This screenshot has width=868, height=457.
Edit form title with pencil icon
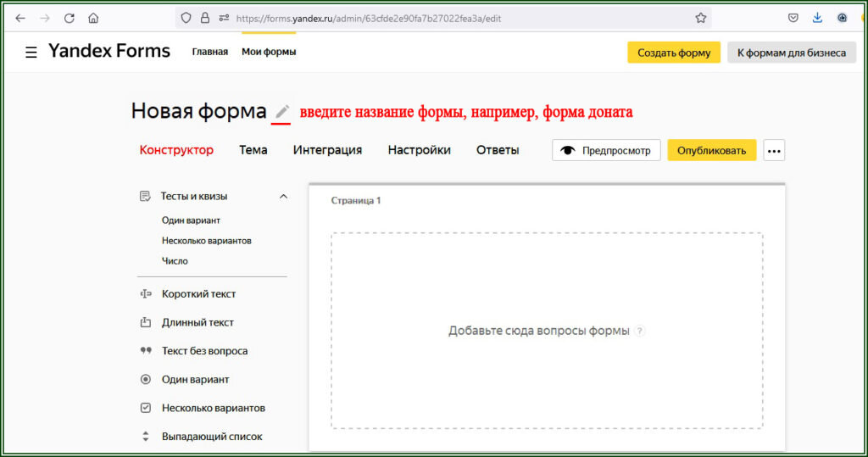point(282,111)
